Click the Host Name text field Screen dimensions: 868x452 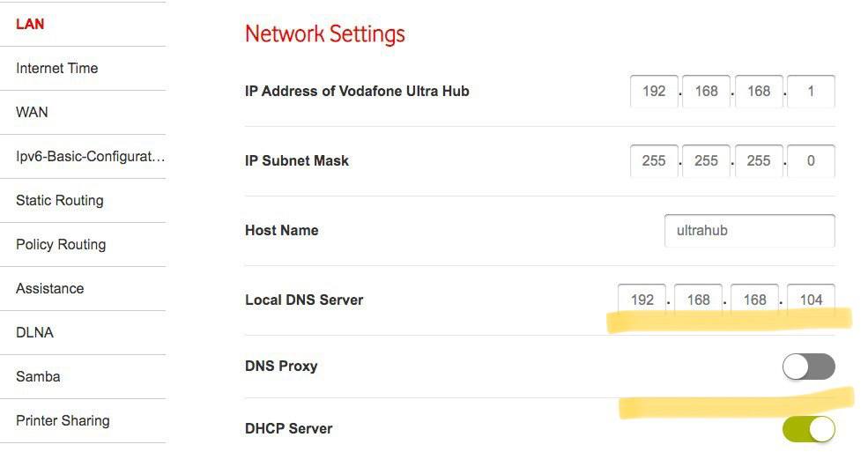tap(749, 231)
